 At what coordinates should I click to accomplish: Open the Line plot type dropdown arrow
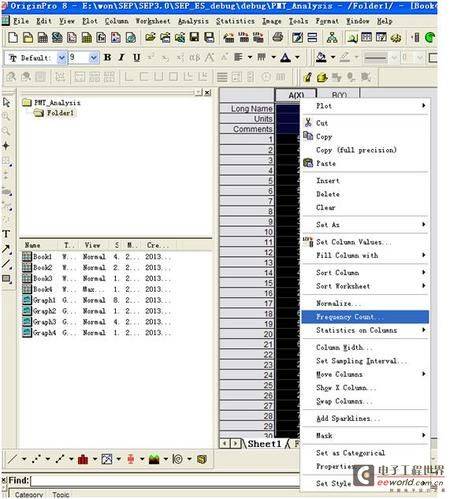[24, 459]
